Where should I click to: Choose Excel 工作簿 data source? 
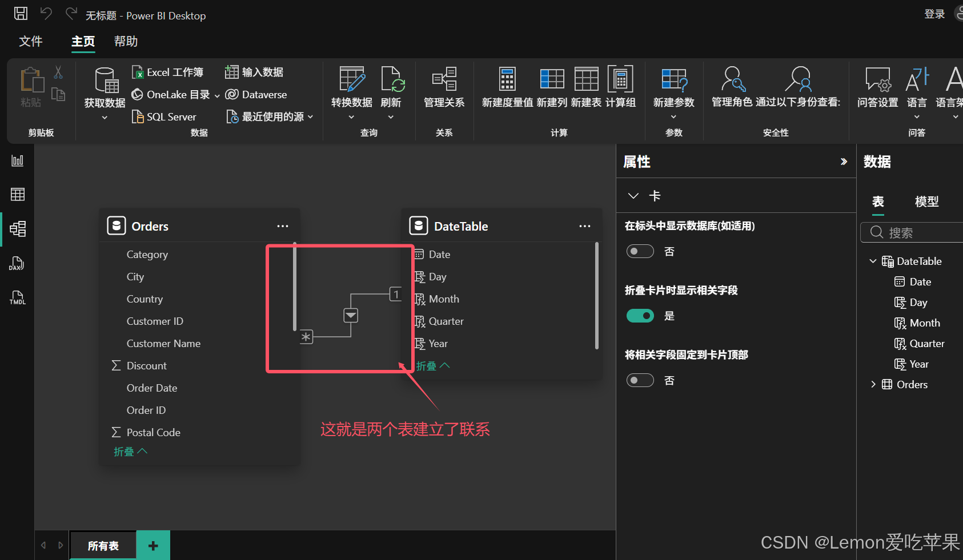pos(168,72)
